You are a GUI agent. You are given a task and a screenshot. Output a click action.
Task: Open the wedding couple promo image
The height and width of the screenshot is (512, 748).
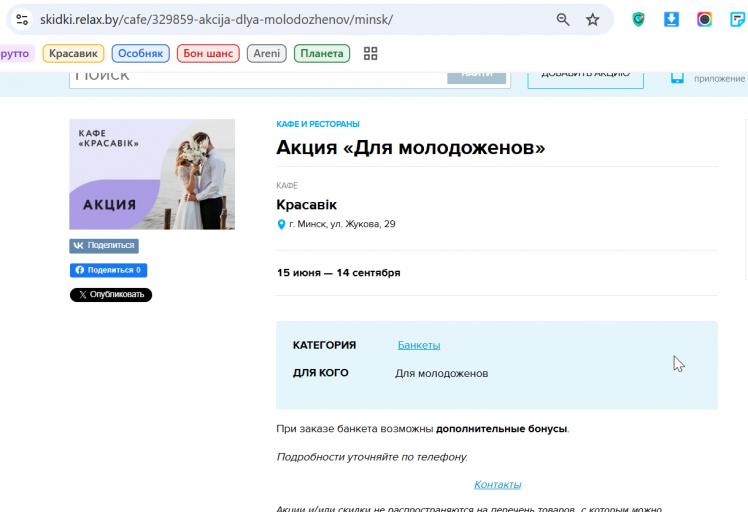pyautogui.click(x=152, y=174)
